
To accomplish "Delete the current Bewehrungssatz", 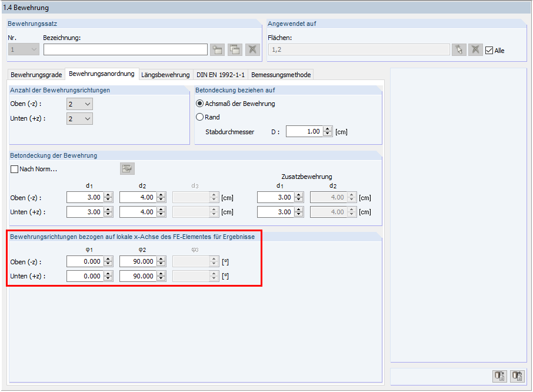I will tap(252, 49).
